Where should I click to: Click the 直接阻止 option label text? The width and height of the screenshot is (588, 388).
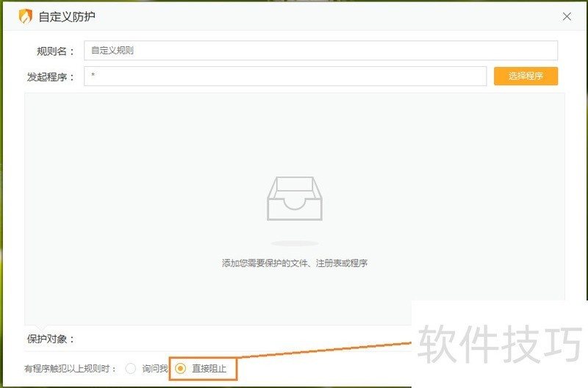click(209, 368)
